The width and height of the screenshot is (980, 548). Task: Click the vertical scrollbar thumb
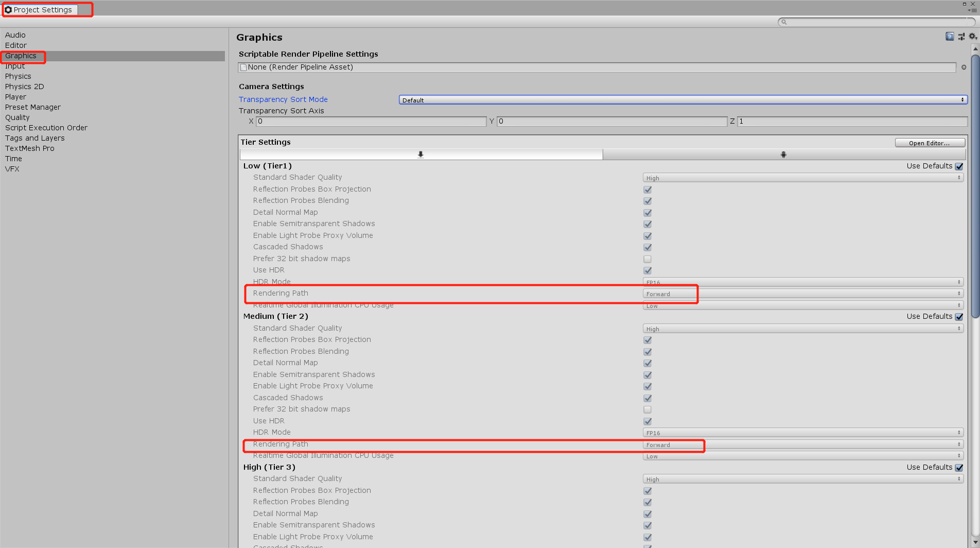(x=975, y=185)
